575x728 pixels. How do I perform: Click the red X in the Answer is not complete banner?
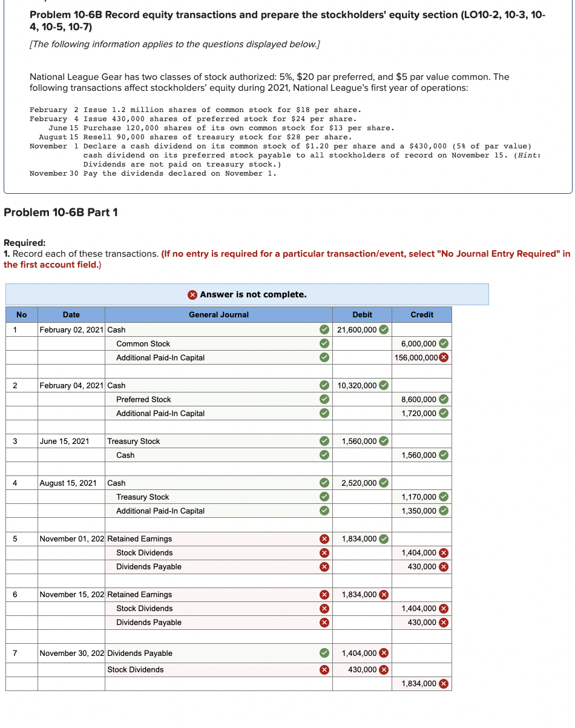pyautogui.click(x=193, y=294)
